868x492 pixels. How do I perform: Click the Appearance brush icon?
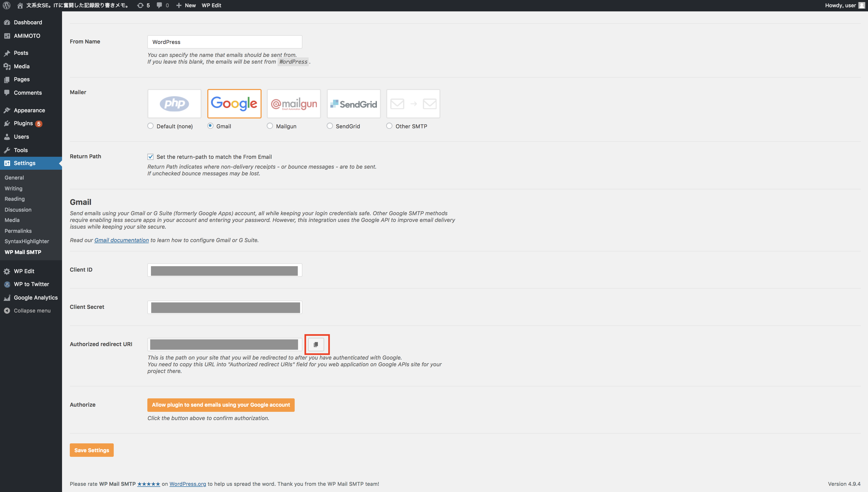[x=7, y=110]
